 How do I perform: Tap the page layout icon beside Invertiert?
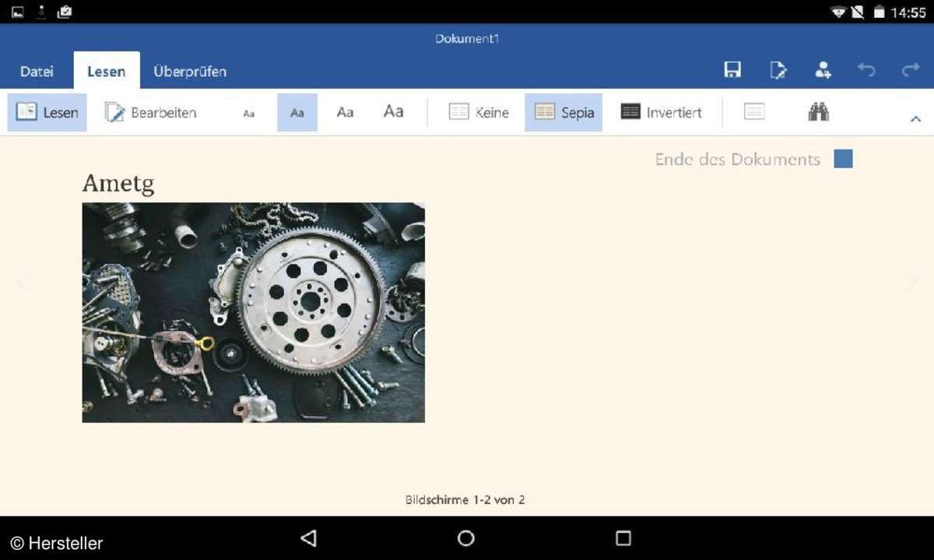(x=753, y=112)
